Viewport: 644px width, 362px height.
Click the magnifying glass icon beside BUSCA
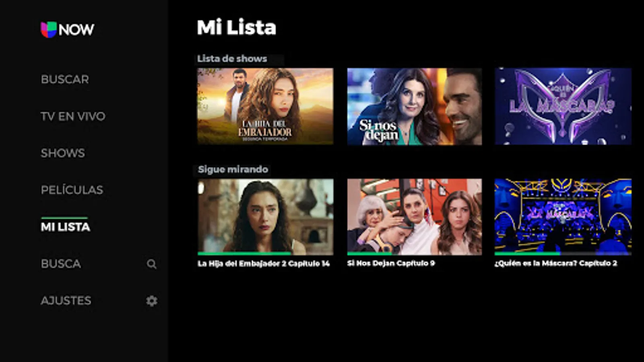(152, 264)
